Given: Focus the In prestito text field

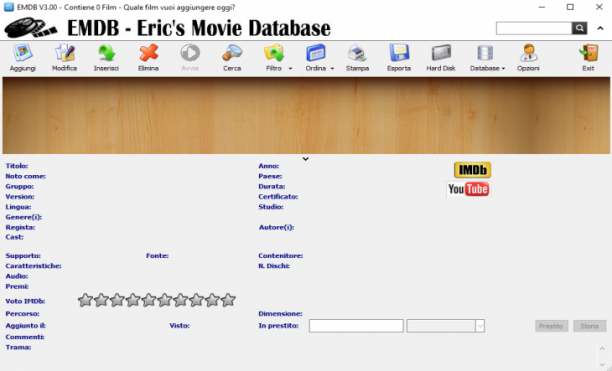Looking at the screenshot, I should (x=356, y=326).
